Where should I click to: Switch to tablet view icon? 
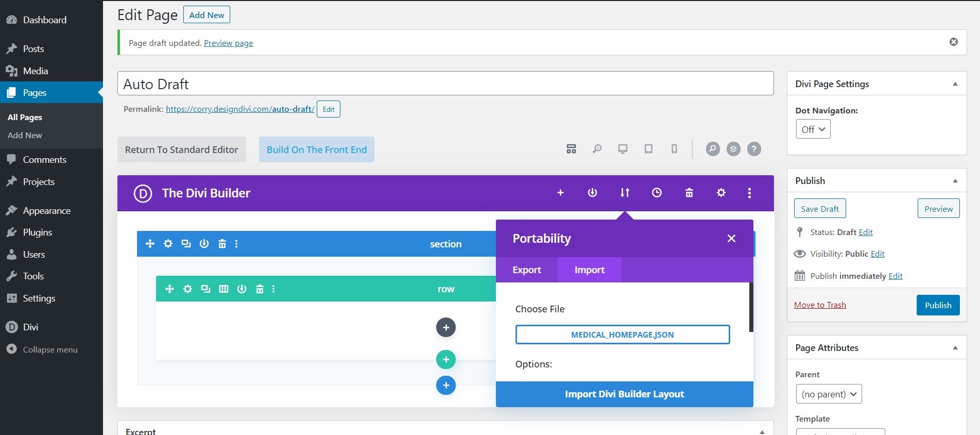coord(648,149)
